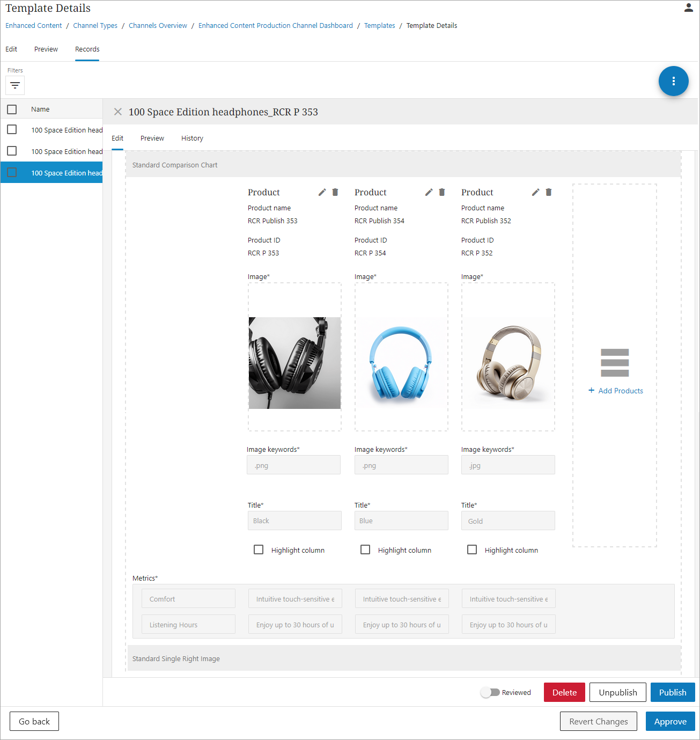The width and height of the screenshot is (700, 740).
Task: Open the Filters icon button
Action: click(x=15, y=85)
